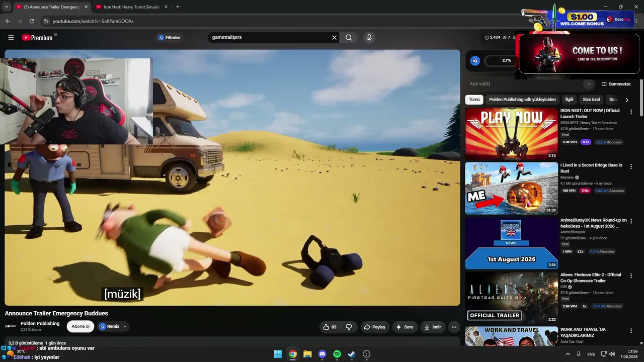Open options for AnimeBlurayUK News video
644x362 pixels.
631,221
